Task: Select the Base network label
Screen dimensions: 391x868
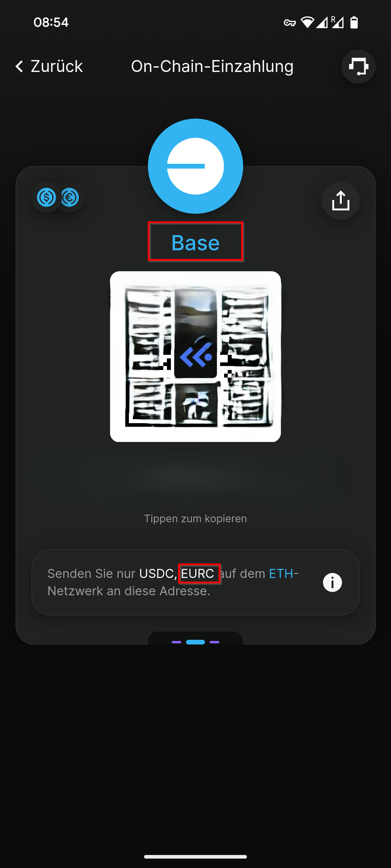Action: coord(195,242)
